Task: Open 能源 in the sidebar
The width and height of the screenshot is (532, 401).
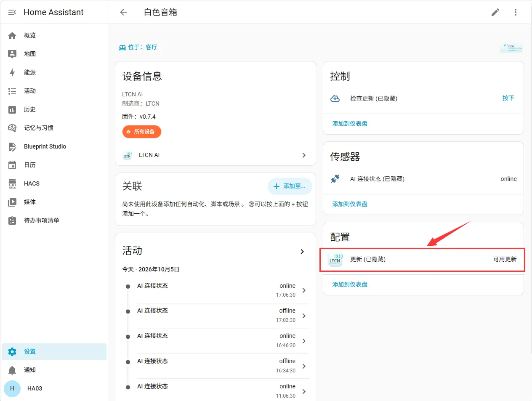Action: click(54, 72)
